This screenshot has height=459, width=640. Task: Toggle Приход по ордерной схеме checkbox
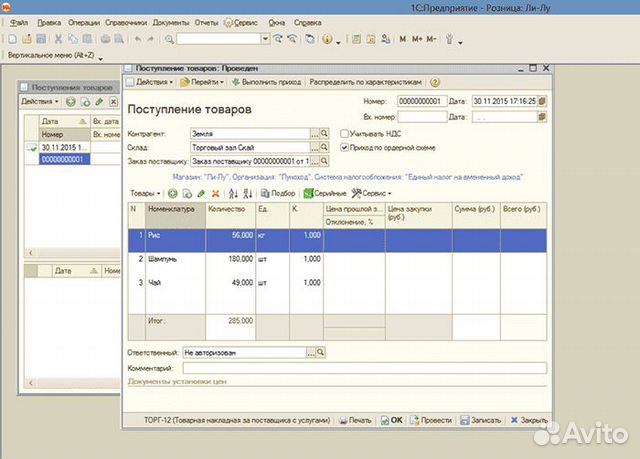(344, 147)
